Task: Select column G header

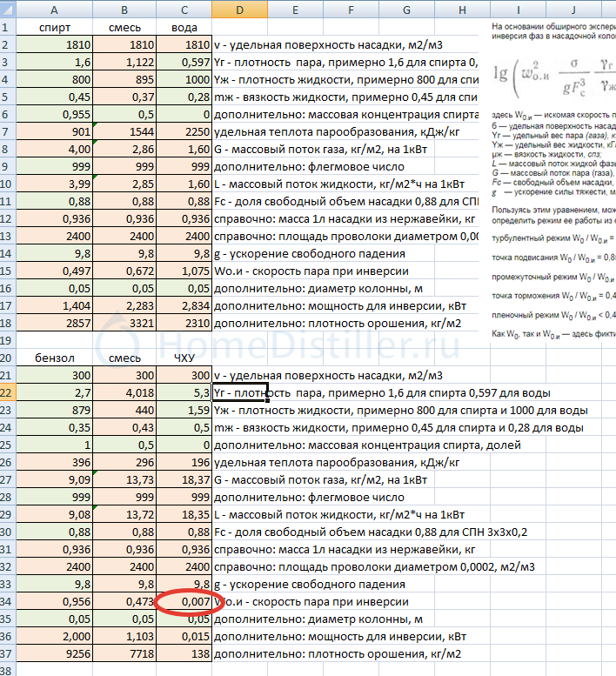Action: coord(406,9)
